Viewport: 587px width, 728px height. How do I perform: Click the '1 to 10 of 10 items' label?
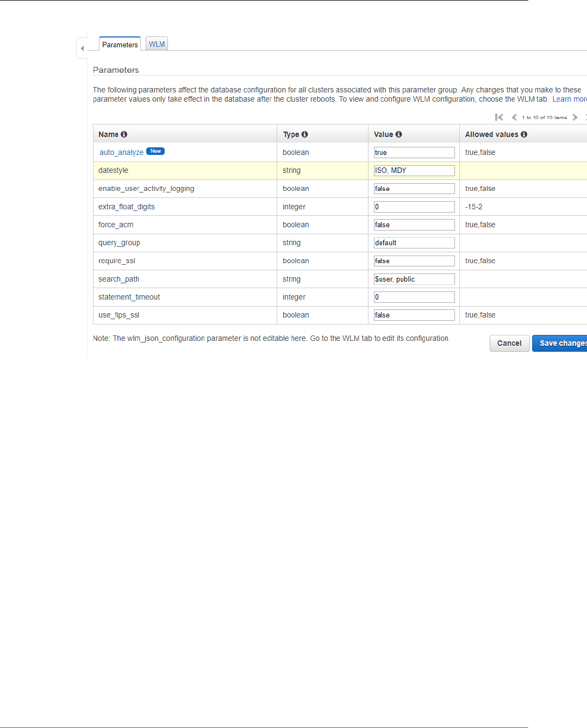pyautogui.click(x=544, y=117)
